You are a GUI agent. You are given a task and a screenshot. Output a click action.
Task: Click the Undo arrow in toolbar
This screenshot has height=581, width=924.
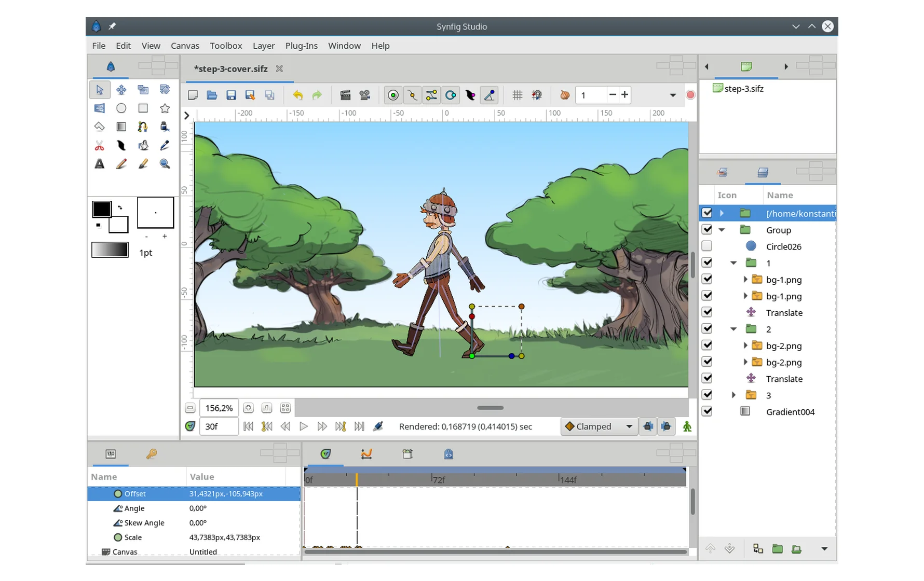297,95
